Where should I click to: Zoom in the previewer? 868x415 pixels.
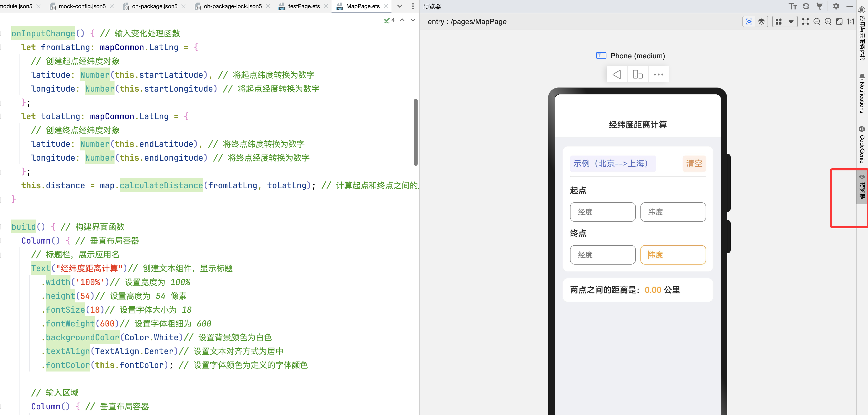click(828, 22)
